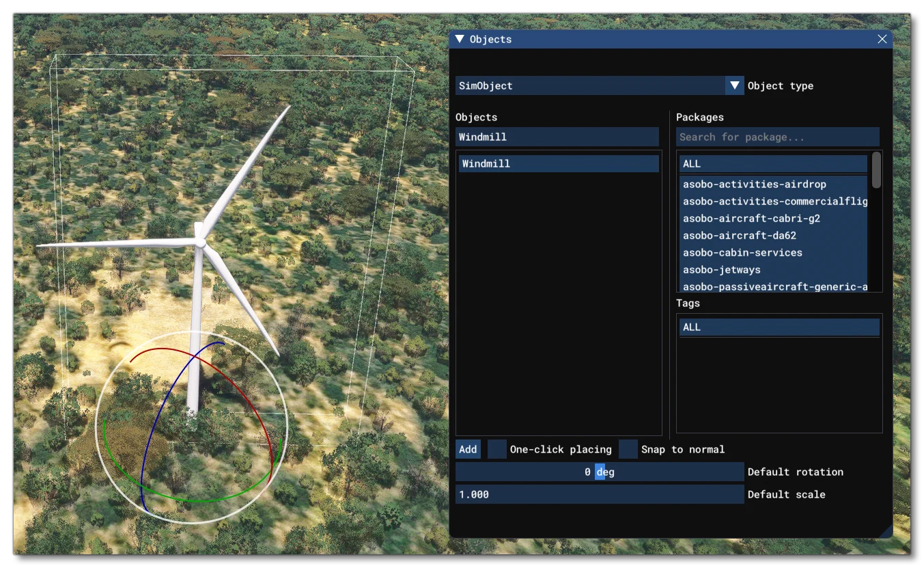
Task: Select ALL in the Packages list
Action: (773, 163)
